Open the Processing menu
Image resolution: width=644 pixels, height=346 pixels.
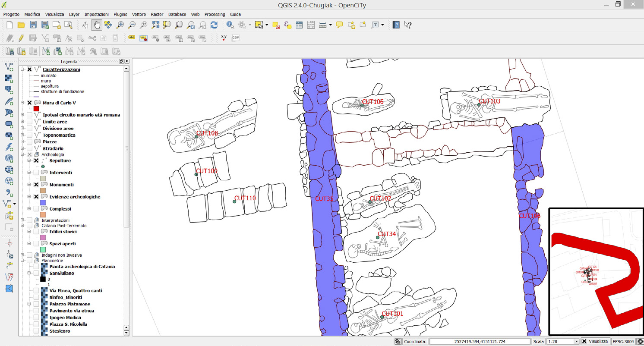tap(215, 14)
